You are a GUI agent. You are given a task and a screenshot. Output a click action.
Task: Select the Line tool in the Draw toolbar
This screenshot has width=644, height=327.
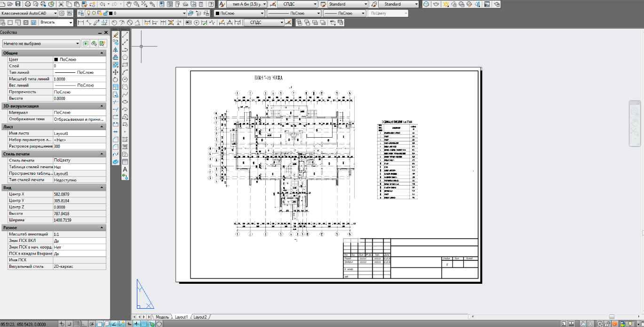(x=125, y=35)
